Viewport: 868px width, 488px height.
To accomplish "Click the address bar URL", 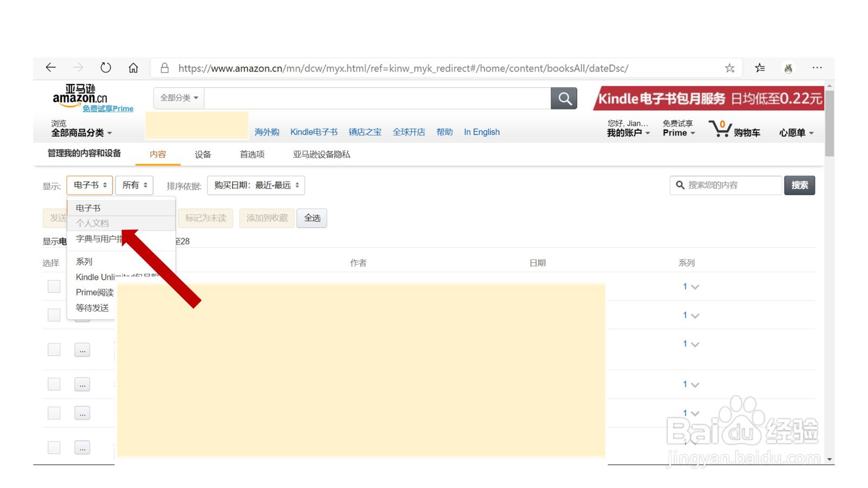I will (403, 68).
